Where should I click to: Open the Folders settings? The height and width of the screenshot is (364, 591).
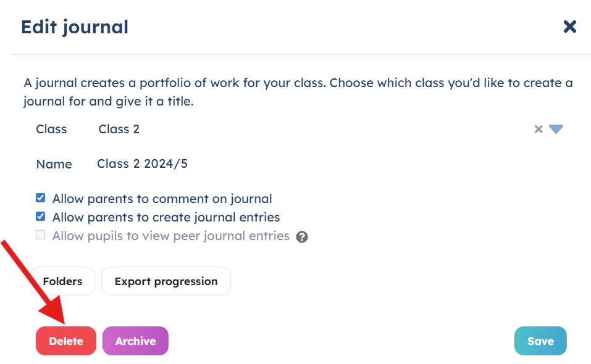[x=62, y=281]
